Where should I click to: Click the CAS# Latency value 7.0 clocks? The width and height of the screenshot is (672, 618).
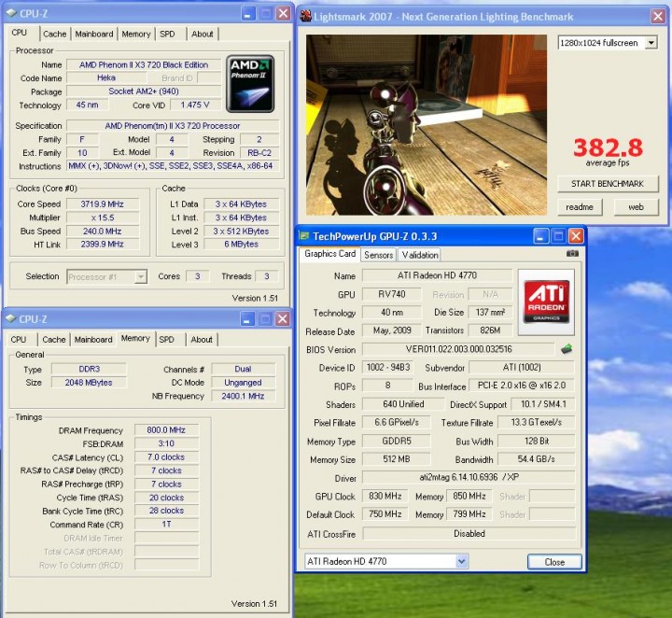tap(166, 457)
